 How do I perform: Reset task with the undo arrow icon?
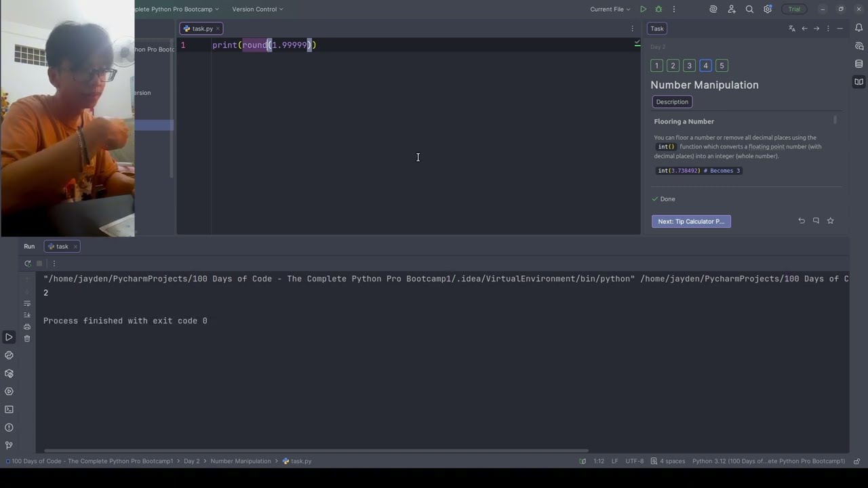pos(802,221)
